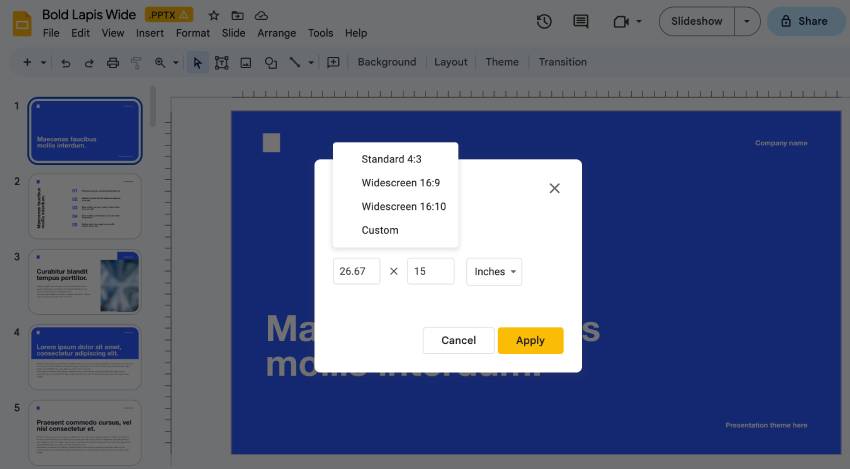Open the Edit menu
Viewport: 850px width, 469px height.
[80, 33]
